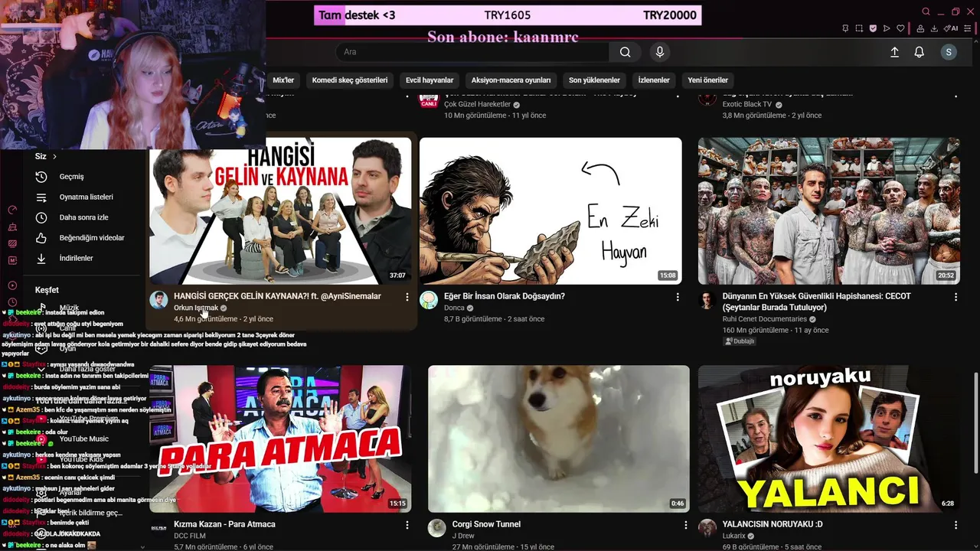Viewport: 980px width, 551px height.
Task: Open the ad blocker shield icon
Action: [x=873, y=28]
